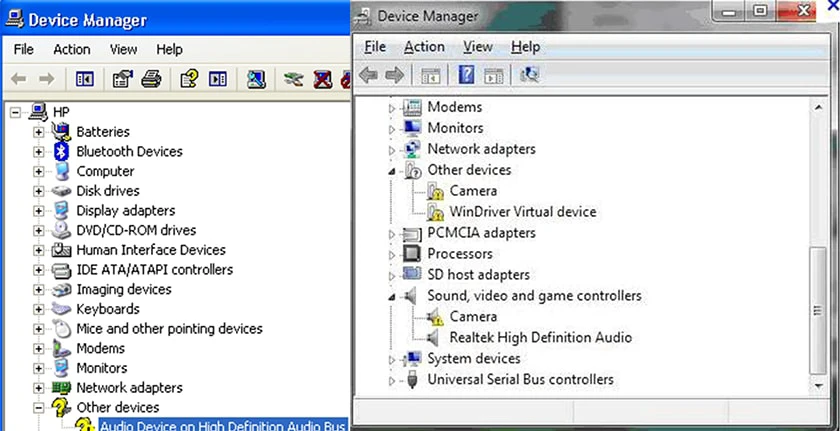Select IDE ATA/ATAPI controllers entry
This screenshot has height=431, width=840.
pyautogui.click(x=155, y=269)
